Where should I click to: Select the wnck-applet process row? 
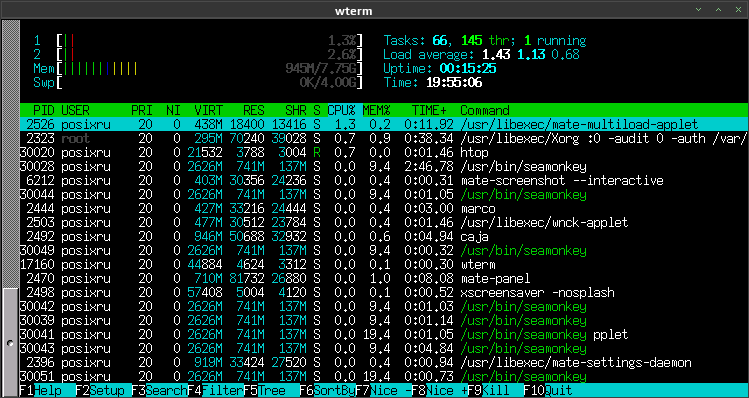384,222
